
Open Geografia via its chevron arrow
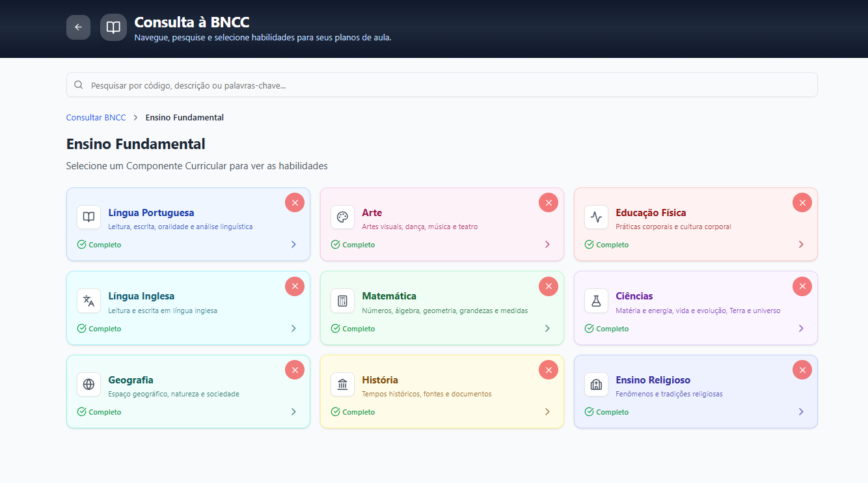tap(293, 412)
